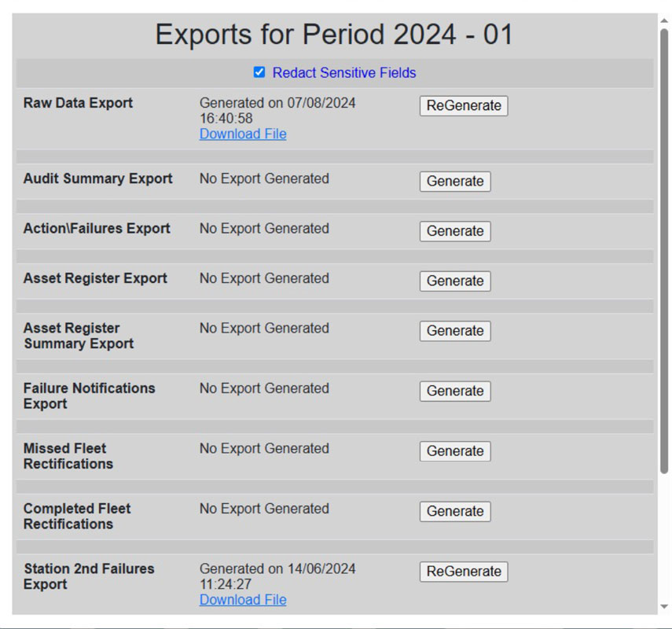Viewport: 672px width, 629px height.
Task: Click the Raw Data Export row label
Action: click(79, 103)
